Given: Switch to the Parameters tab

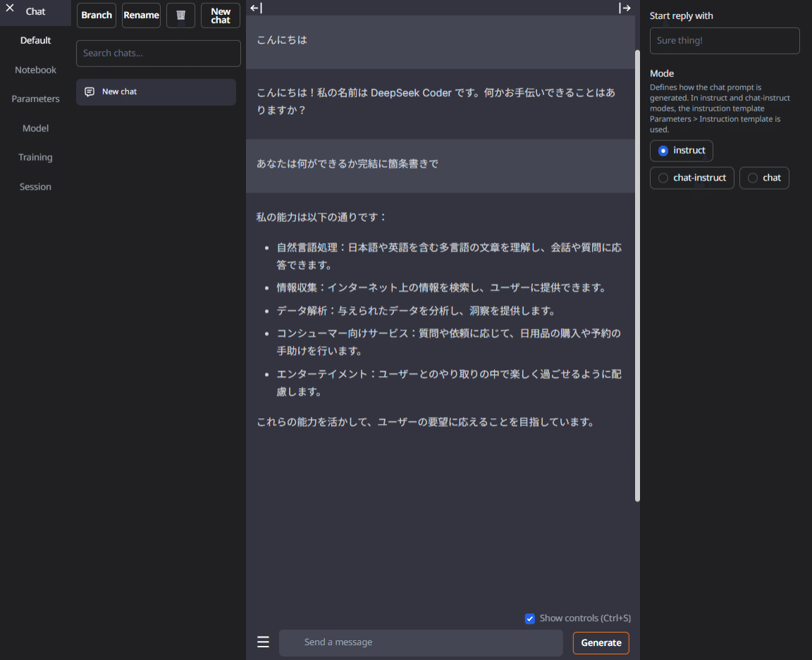Looking at the screenshot, I should point(35,99).
